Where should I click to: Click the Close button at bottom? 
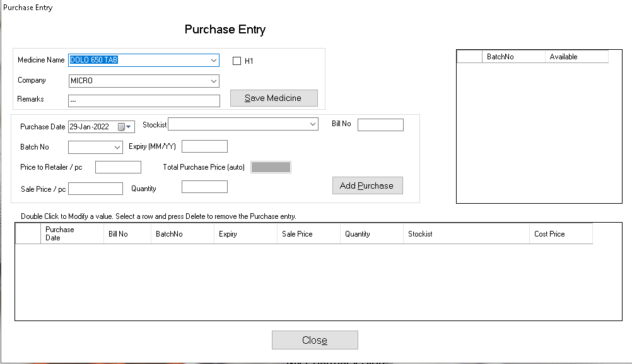click(315, 340)
